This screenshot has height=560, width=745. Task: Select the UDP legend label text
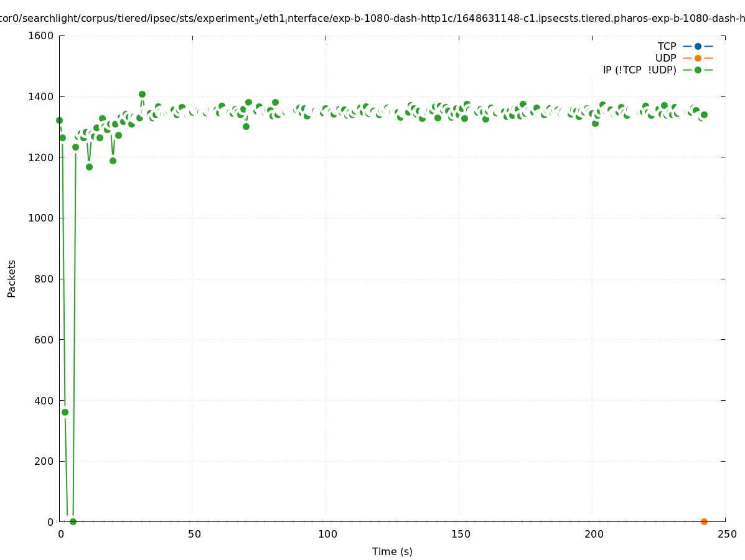tap(665, 58)
